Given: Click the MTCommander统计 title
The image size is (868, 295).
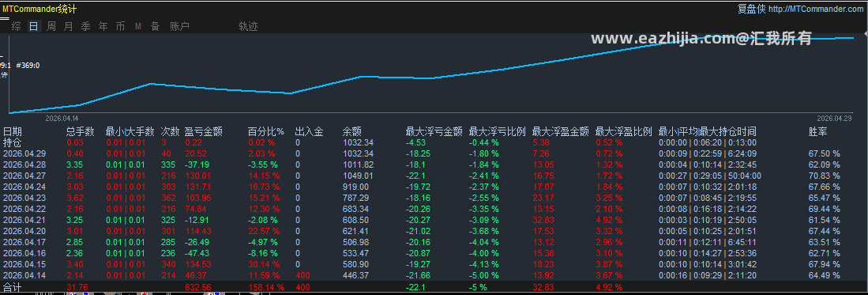Looking at the screenshot, I should point(39,9).
